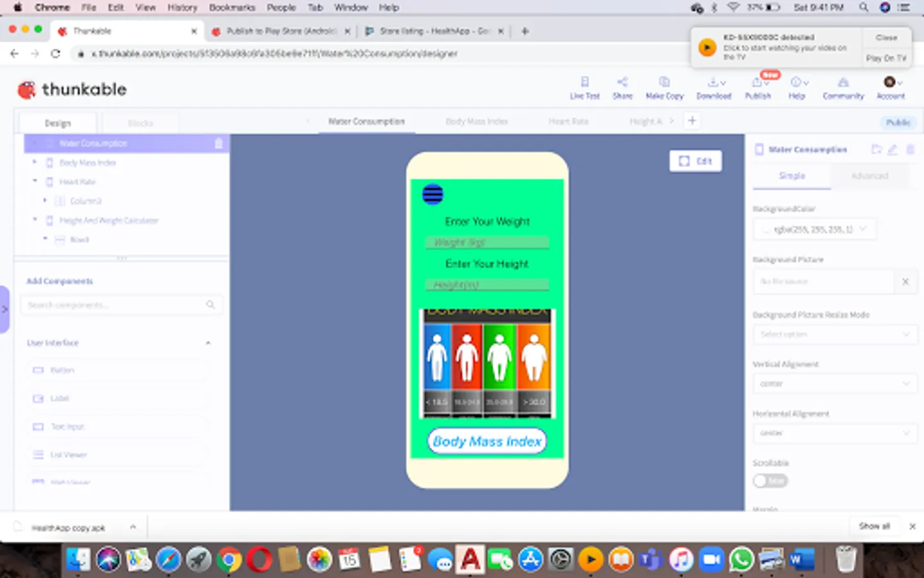Open HealthApp copy.apk download options
The width and height of the screenshot is (924, 578).
(x=133, y=527)
